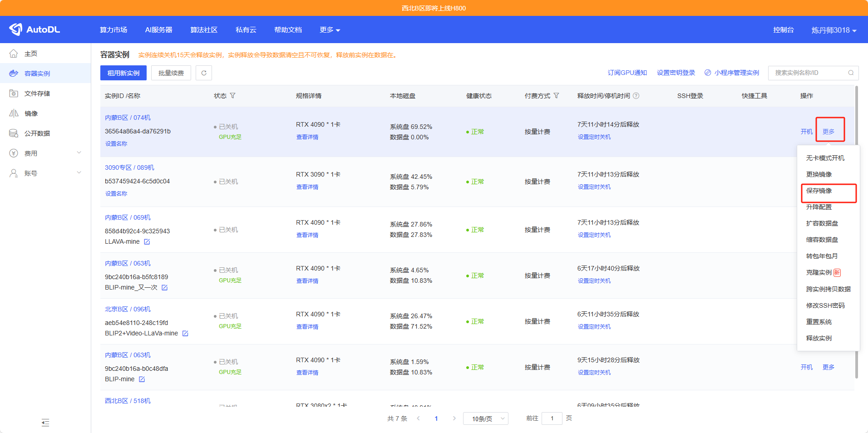The height and width of the screenshot is (433, 868).
Task: Select the 容器实例 sidebar icon
Action: click(x=14, y=74)
